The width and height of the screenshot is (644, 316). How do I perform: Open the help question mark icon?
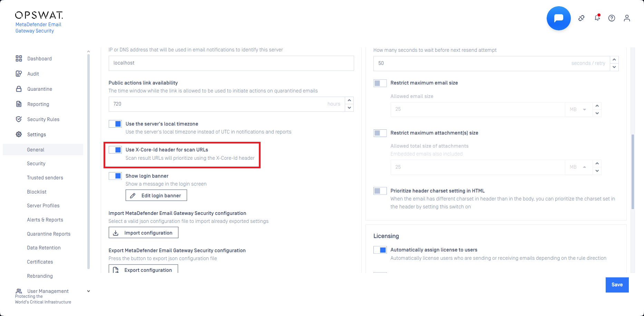click(x=612, y=18)
